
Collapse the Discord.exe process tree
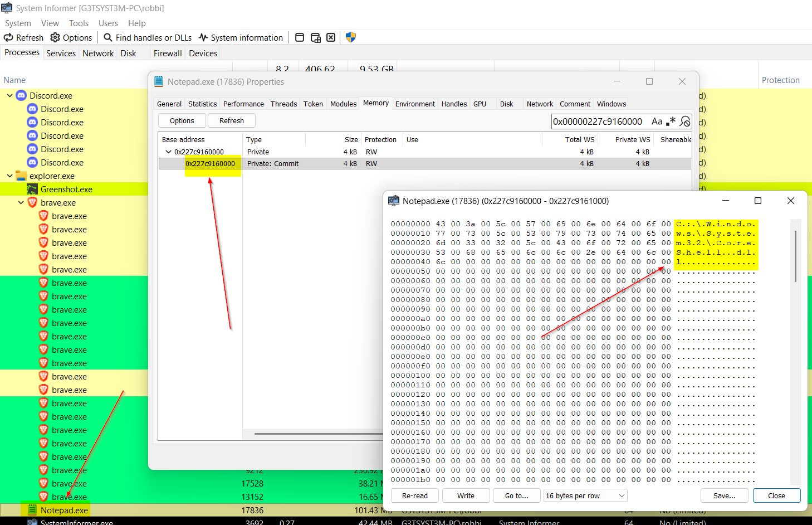coord(10,96)
